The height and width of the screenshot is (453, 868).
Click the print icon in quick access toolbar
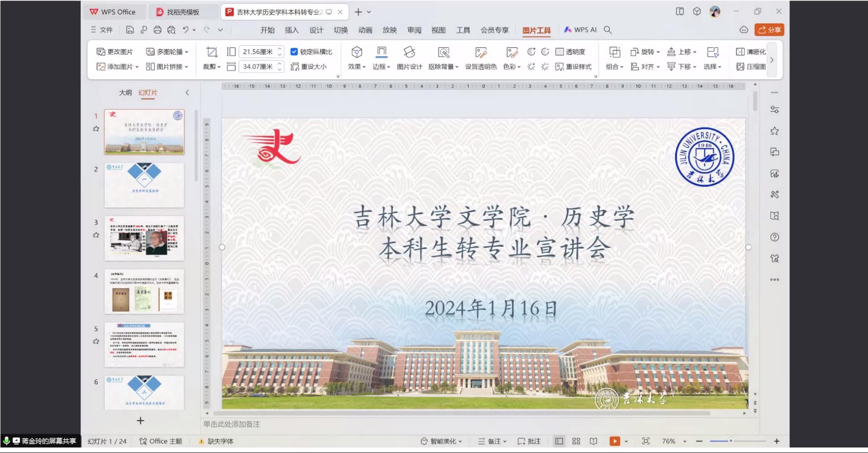click(x=157, y=30)
